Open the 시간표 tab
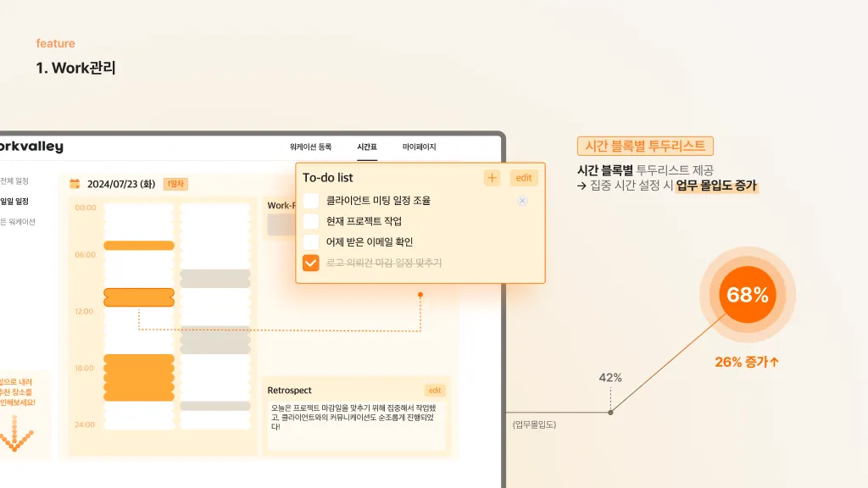The image size is (868, 488). click(x=367, y=147)
